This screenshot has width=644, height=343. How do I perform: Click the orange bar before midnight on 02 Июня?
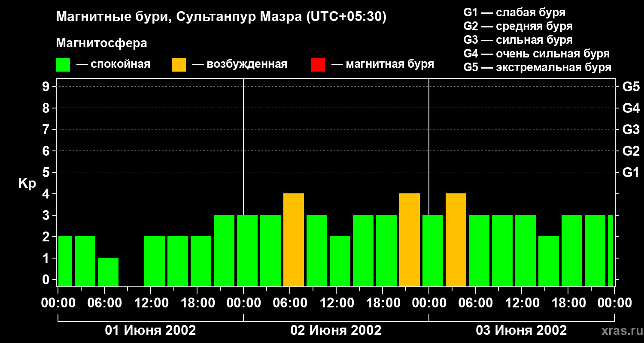point(410,240)
